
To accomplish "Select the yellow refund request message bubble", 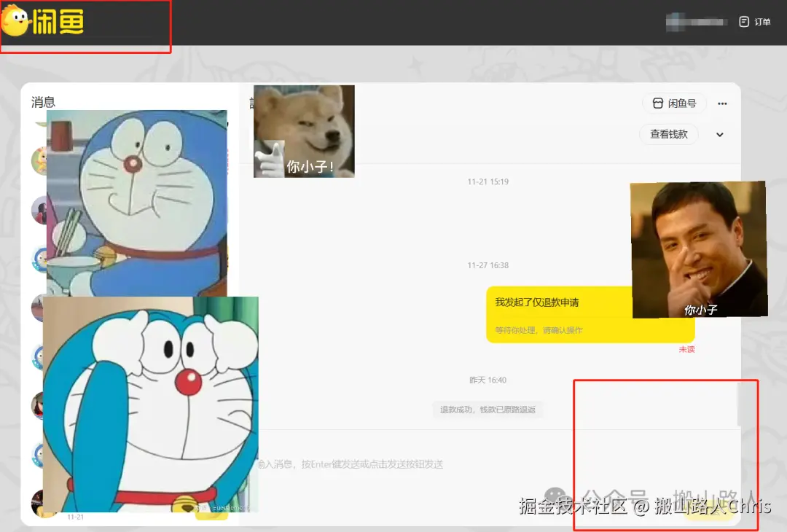I will tap(590, 315).
